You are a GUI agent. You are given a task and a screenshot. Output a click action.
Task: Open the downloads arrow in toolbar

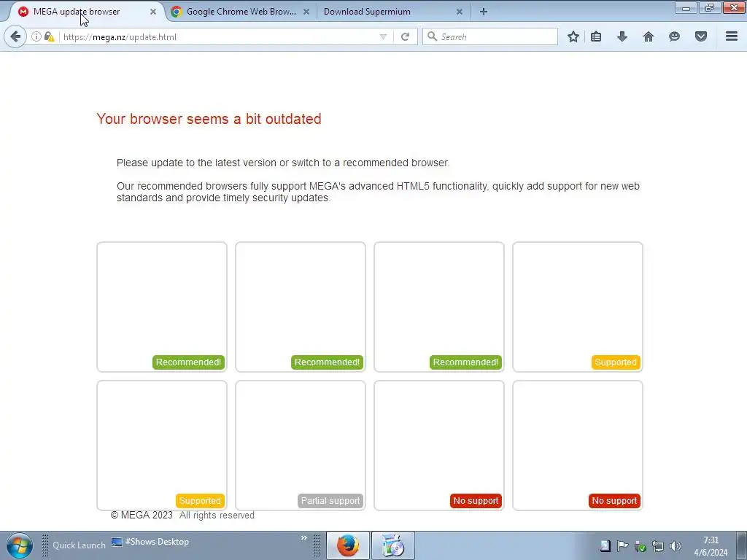(622, 36)
